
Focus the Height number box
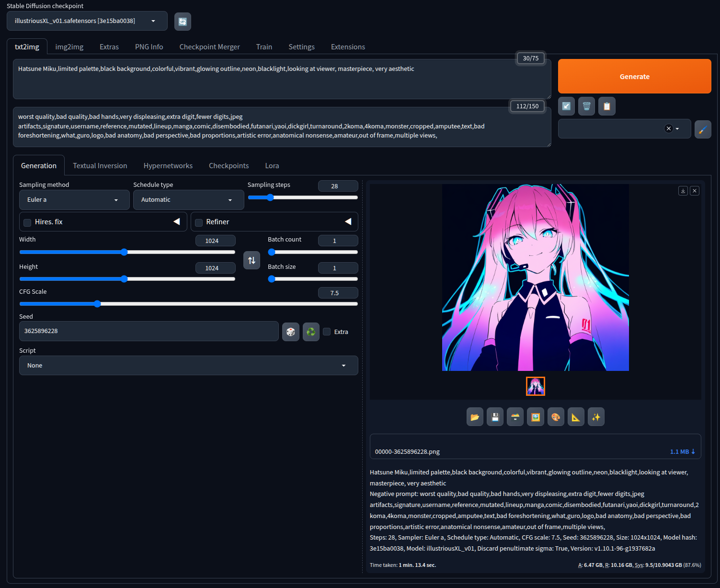[x=216, y=268]
